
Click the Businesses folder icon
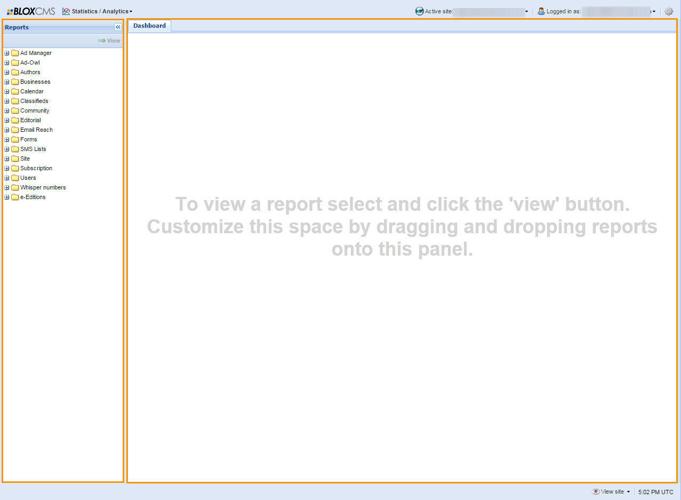(15, 82)
